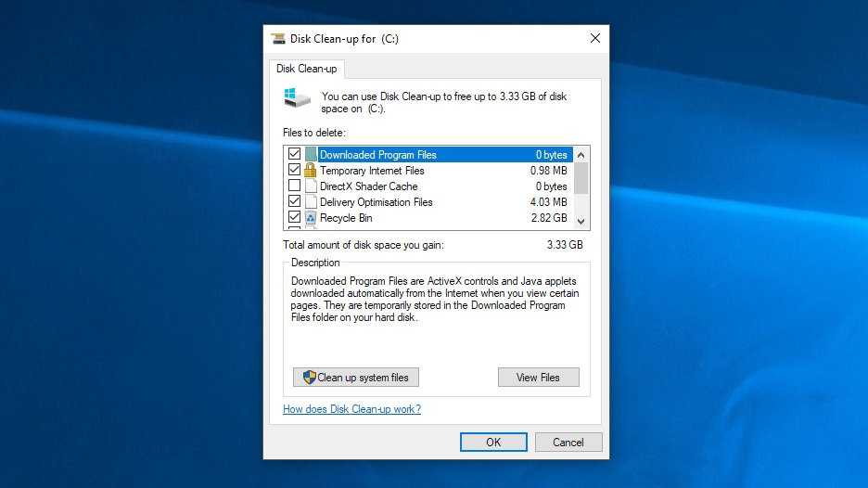Uncheck the Downloaded Program Files checkbox
Image resolution: width=868 pixels, height=488 pixels.
[x=295, y=155]
